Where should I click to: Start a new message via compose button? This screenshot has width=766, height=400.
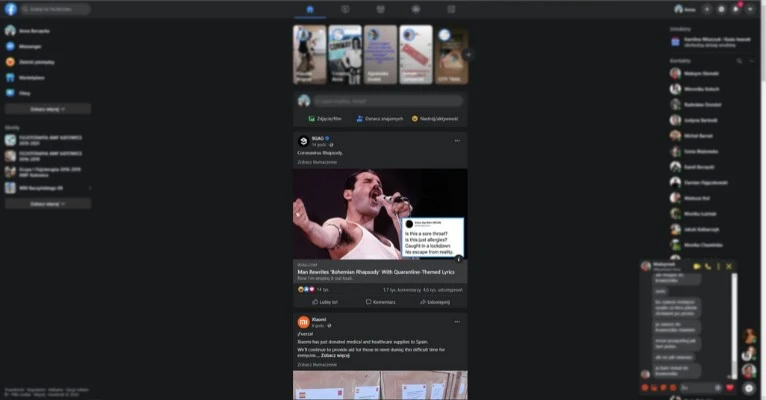pos(749,388)
